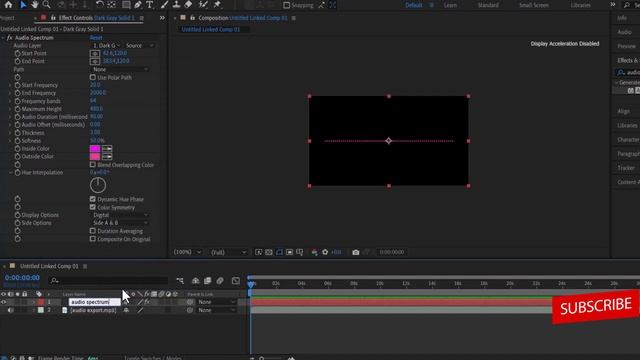Select the Rotation tool

[x=100, y=5]
